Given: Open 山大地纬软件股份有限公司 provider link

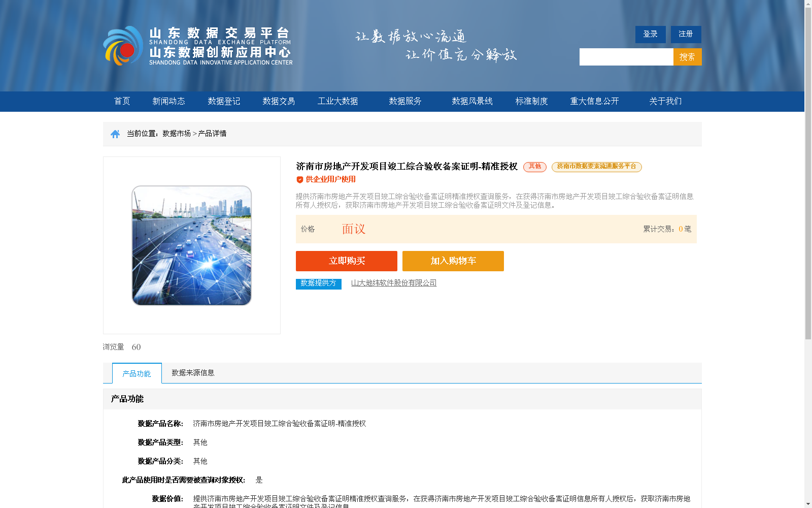Looking at the screenshot, I should point(394,283).
